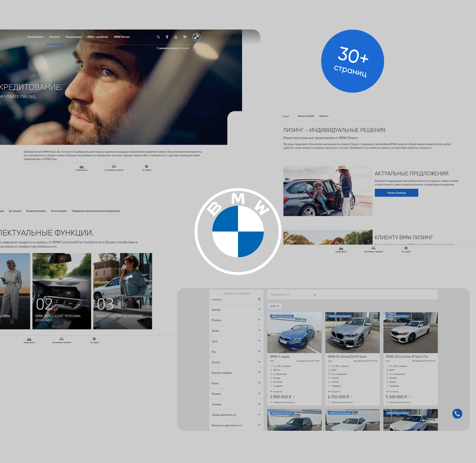
Task: Open BMW с пробегом menu item
Action: tap(98, 37)
